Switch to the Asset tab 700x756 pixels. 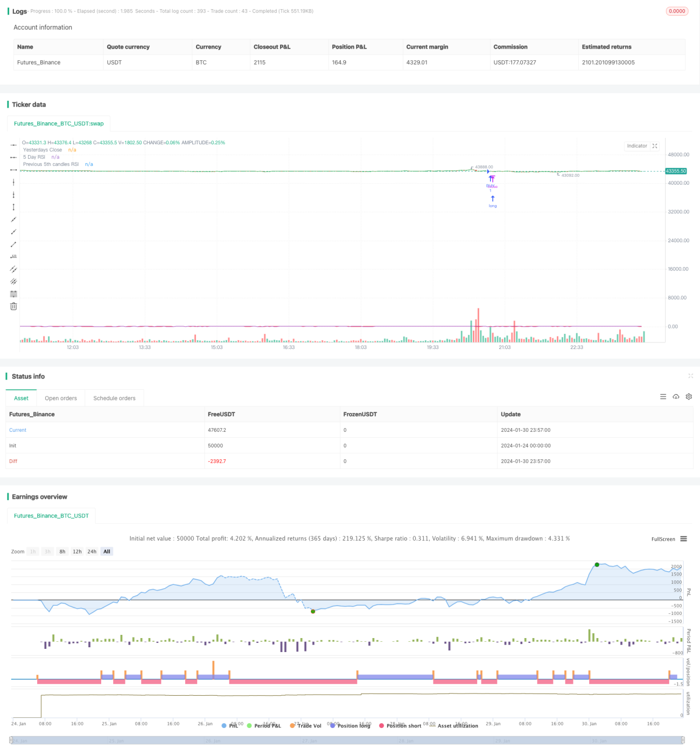(21, 398)
